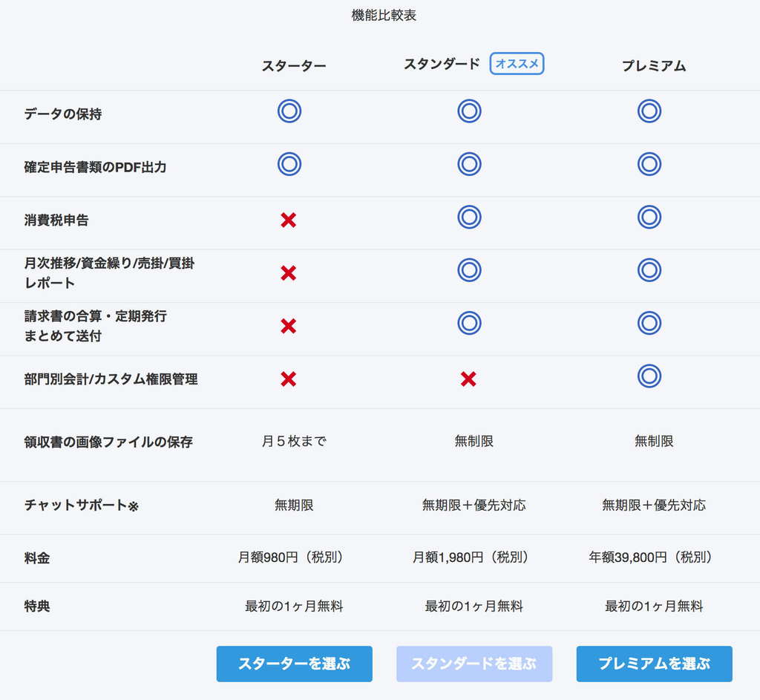Click the 部門別会計/カスタム権限管理 label
This screenshot has width=760, height=700.
coord(111,379)
